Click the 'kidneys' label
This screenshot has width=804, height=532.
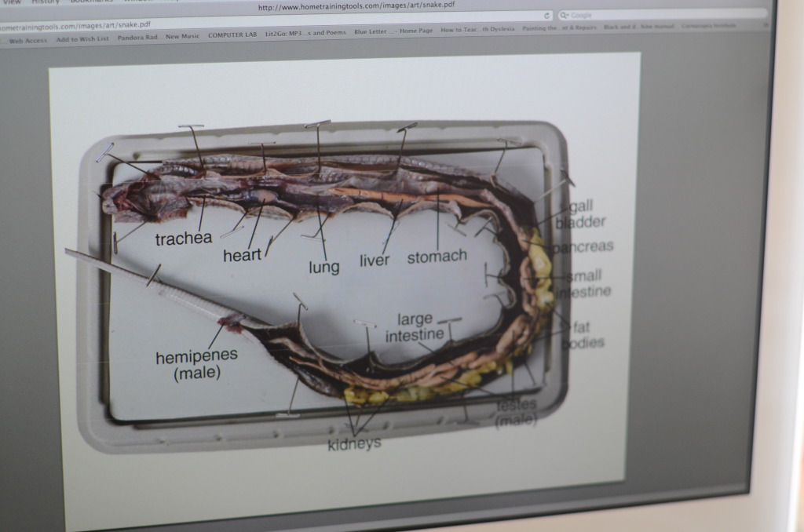354,444
